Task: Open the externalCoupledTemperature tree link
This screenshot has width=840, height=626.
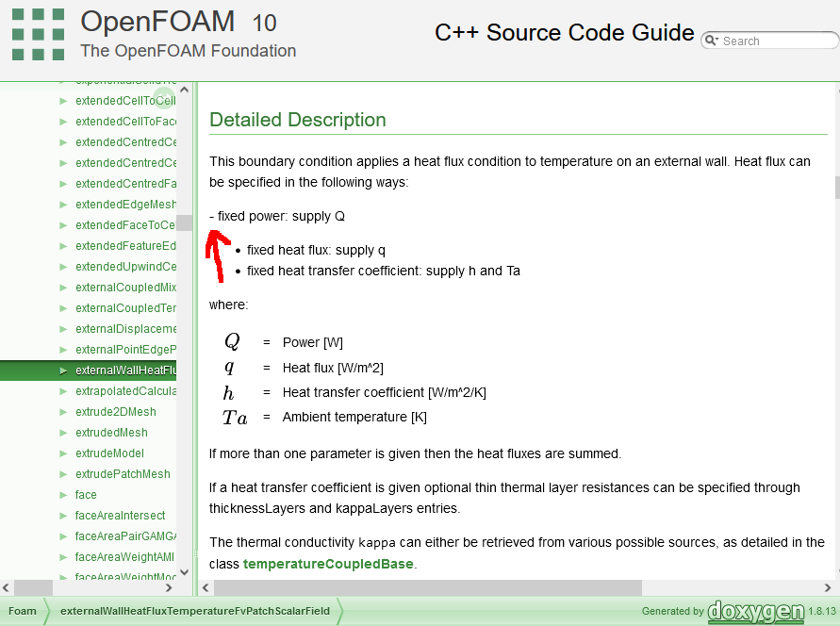Action: [125, 308]
